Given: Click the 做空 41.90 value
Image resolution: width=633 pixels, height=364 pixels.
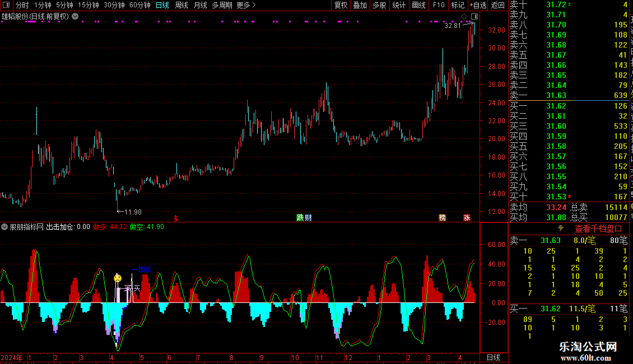Looking at the screenshot, I should [147, 227].
